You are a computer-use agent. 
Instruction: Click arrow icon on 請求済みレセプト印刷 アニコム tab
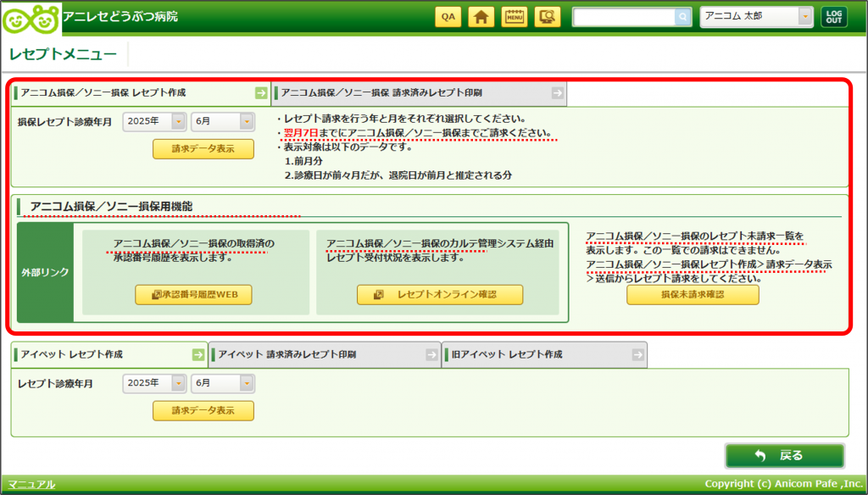(558, 93)
